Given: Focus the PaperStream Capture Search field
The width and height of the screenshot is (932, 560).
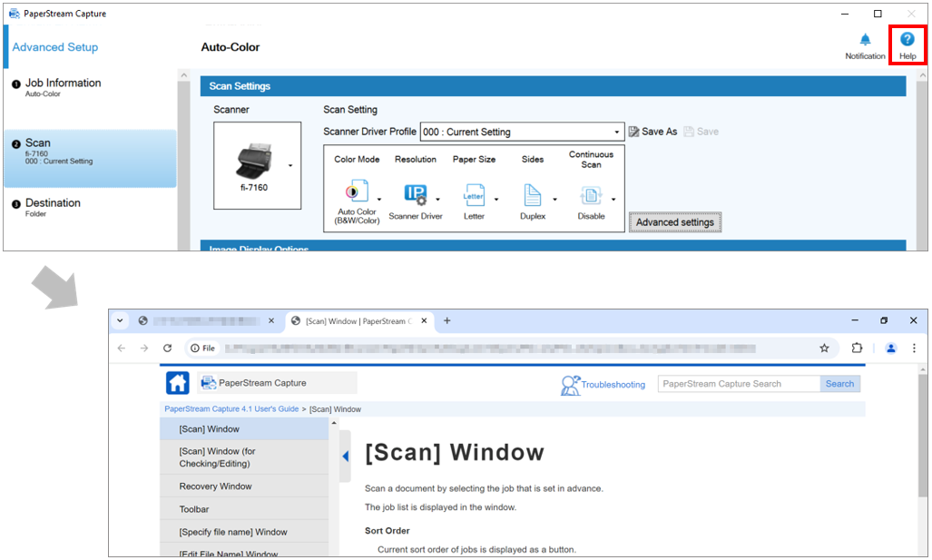Looking at the screenshot, I should point(739,384).
